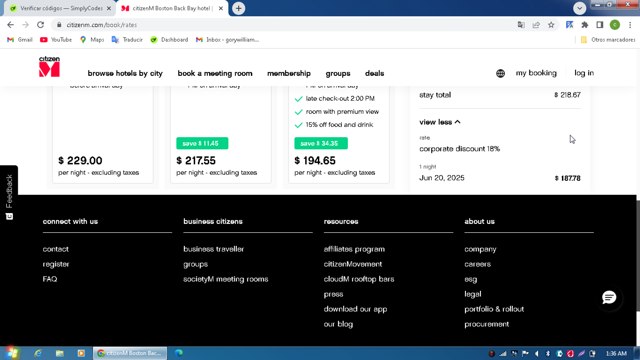
Task: Open the Gmail bookmark
Action: (x=20, y=40)
